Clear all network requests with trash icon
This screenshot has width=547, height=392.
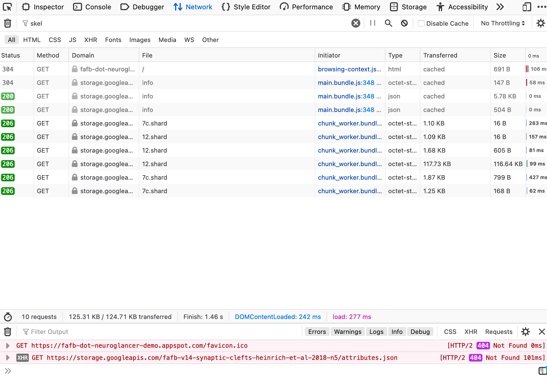7,23
